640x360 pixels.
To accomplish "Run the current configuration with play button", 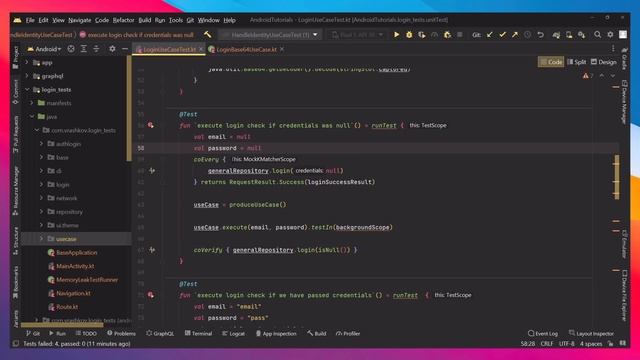I will pyautogui.click(x=396, y=35).
